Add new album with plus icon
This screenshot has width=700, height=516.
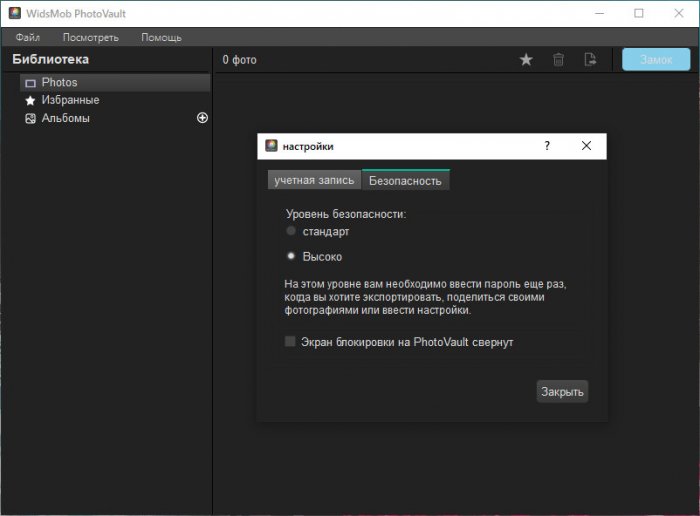point(202,118)
